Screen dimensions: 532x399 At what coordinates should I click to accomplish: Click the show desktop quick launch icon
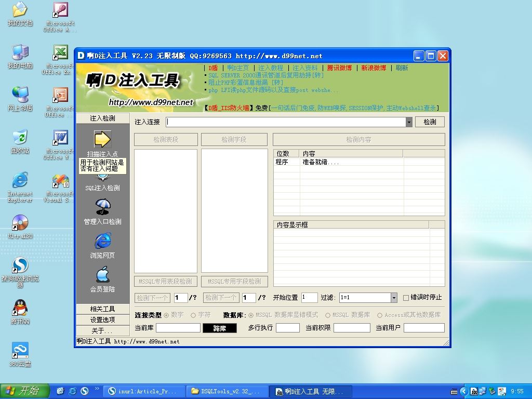tap(60, 391)
